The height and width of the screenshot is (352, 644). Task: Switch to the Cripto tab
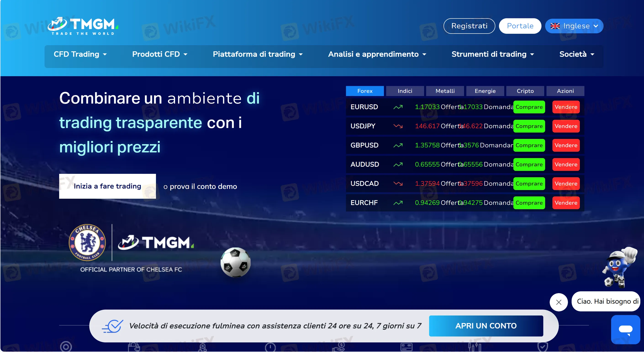point(525,91)
